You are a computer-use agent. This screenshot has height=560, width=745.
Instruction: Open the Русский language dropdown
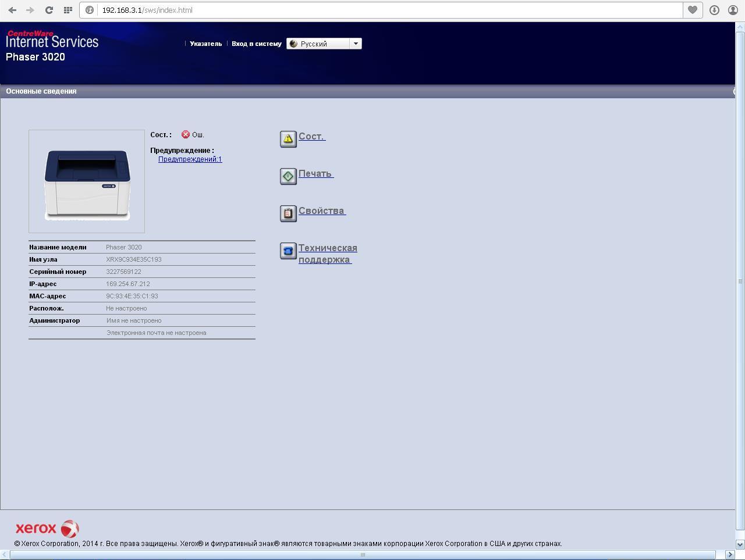point(324,44)
